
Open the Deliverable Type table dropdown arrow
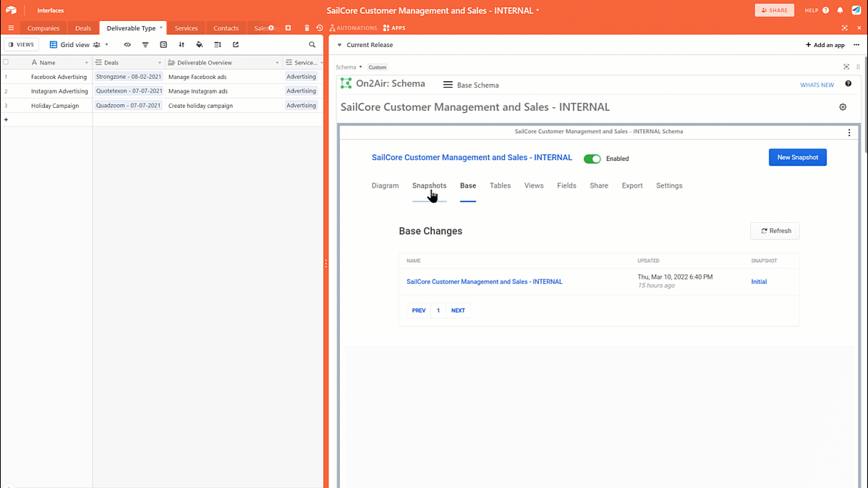(x=161, y=28)
